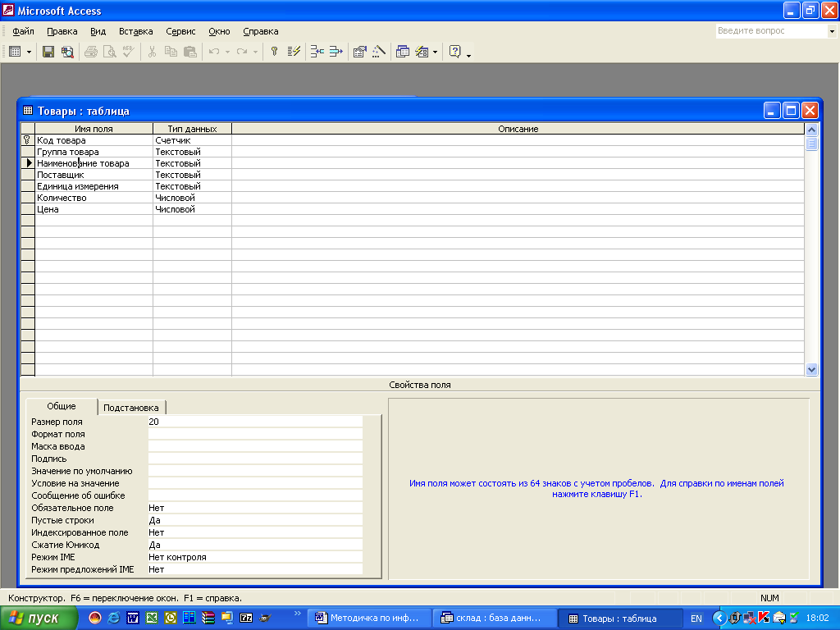Click the Spelling check toolbar icon
Image resolution: width=840 pixels, height=630 pixels.
[x=129, y=52]
